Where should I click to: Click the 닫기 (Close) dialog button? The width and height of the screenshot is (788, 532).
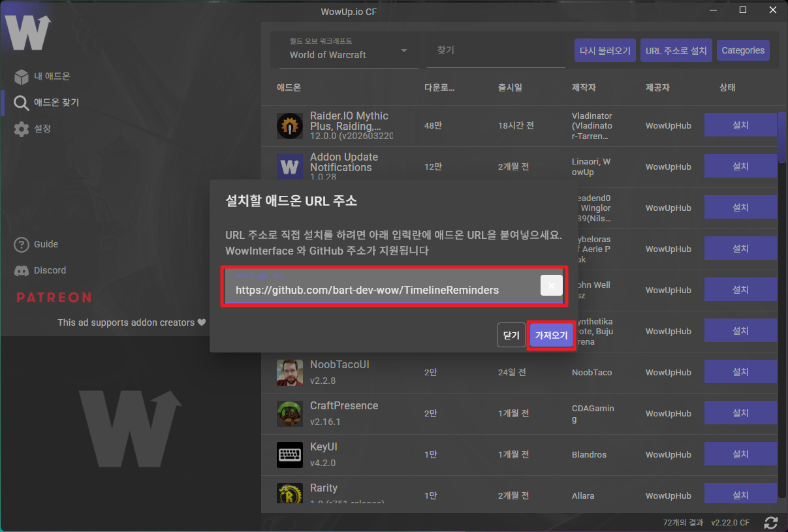coord(511,336)
